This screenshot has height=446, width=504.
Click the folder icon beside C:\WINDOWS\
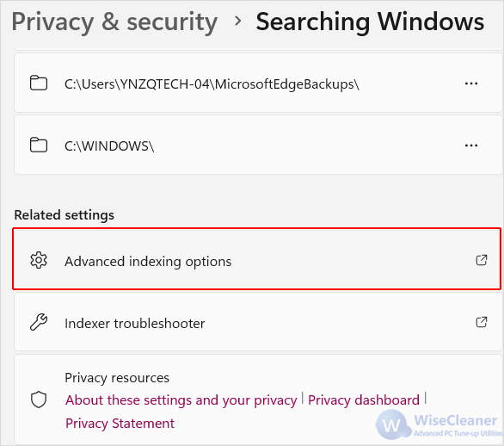(x=39, y=145)
